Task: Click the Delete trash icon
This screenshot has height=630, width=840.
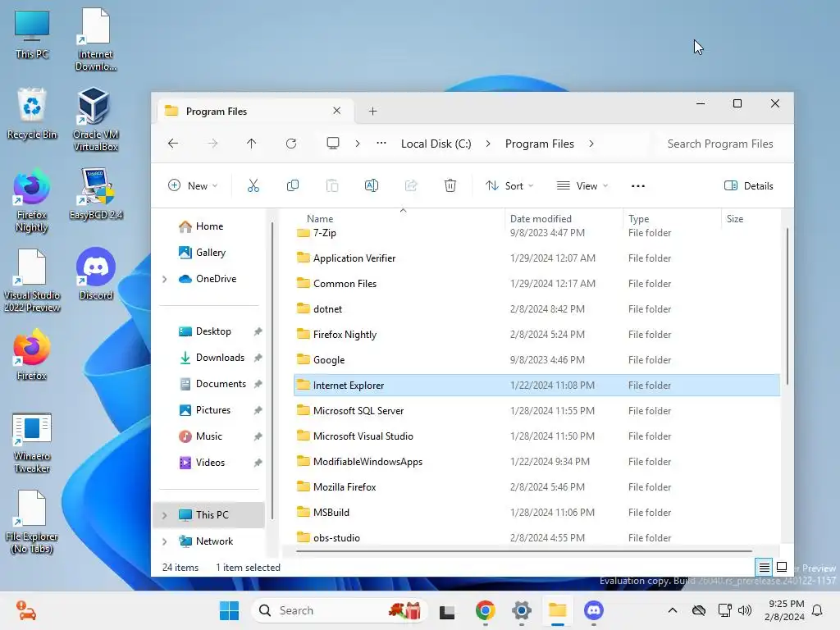Action: tap(450, 186)
